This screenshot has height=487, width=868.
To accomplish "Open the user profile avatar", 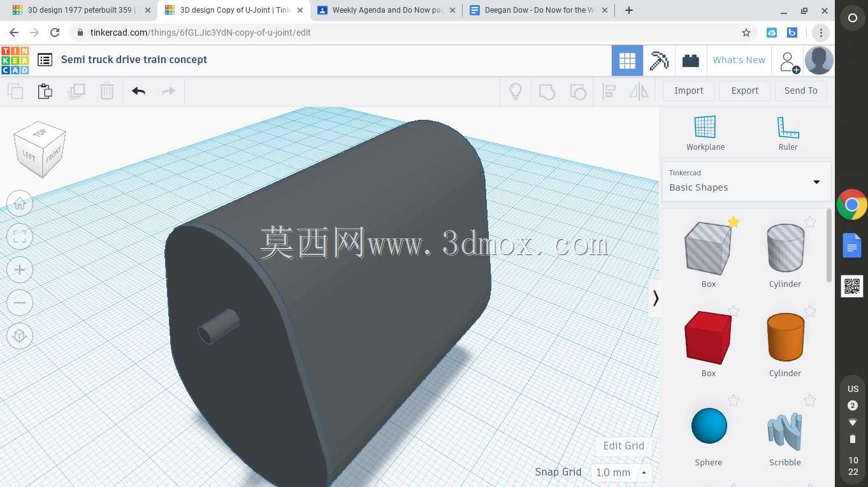I will [819, 61].
